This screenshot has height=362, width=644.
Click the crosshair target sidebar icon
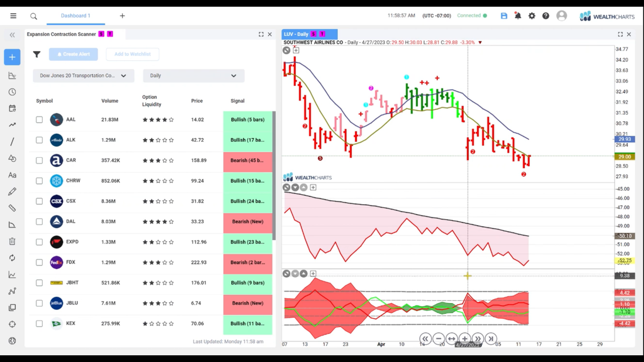pos(12,324)
